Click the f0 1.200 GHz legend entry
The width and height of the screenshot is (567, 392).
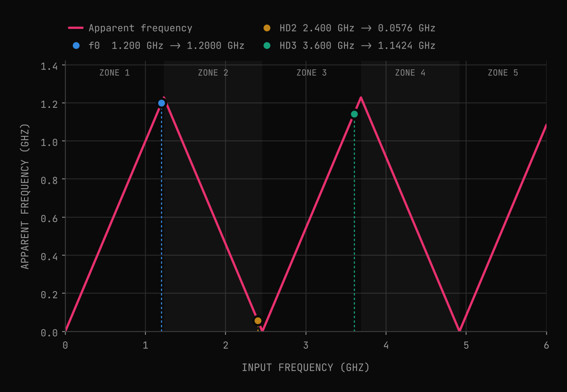pyautogui.click(x=158, y=45)
